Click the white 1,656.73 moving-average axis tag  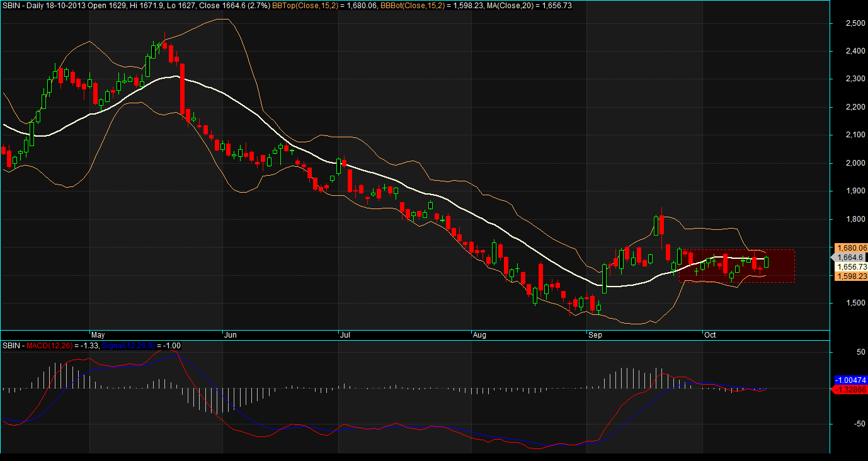point(850,267)
